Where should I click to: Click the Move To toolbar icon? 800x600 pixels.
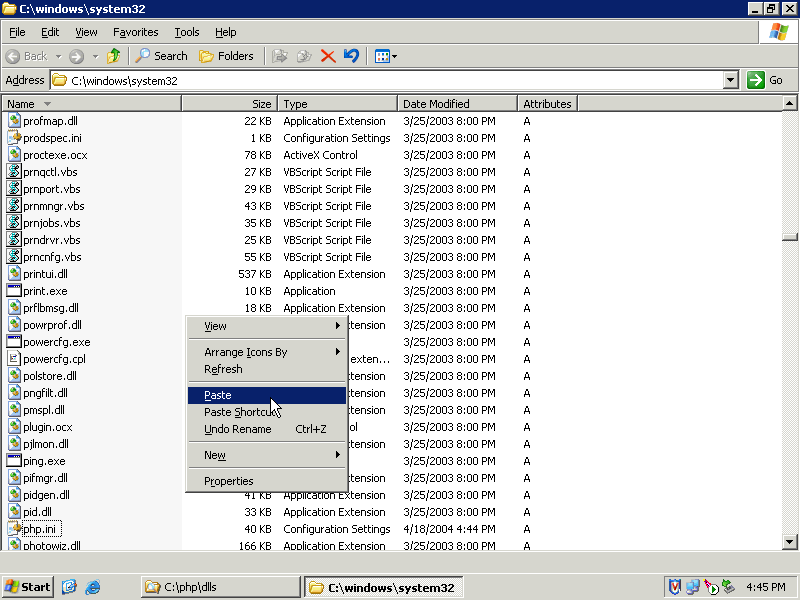point(279,56)
